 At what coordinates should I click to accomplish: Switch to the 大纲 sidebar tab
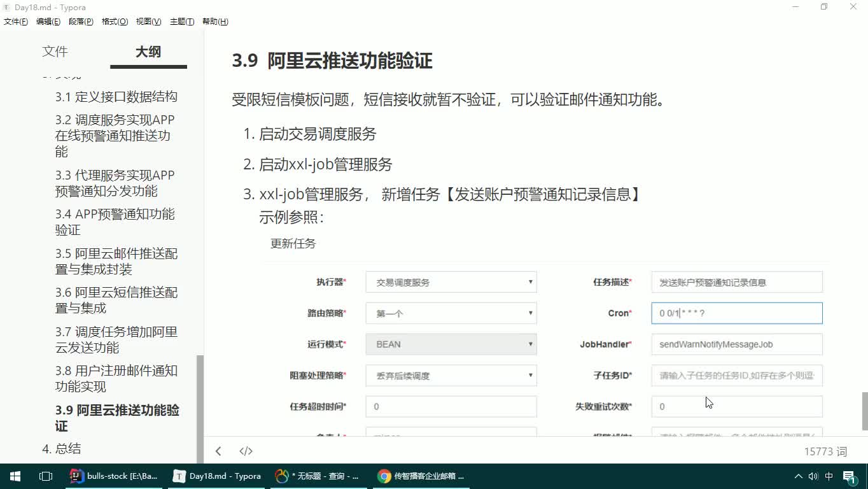click(x=148, y=52)
